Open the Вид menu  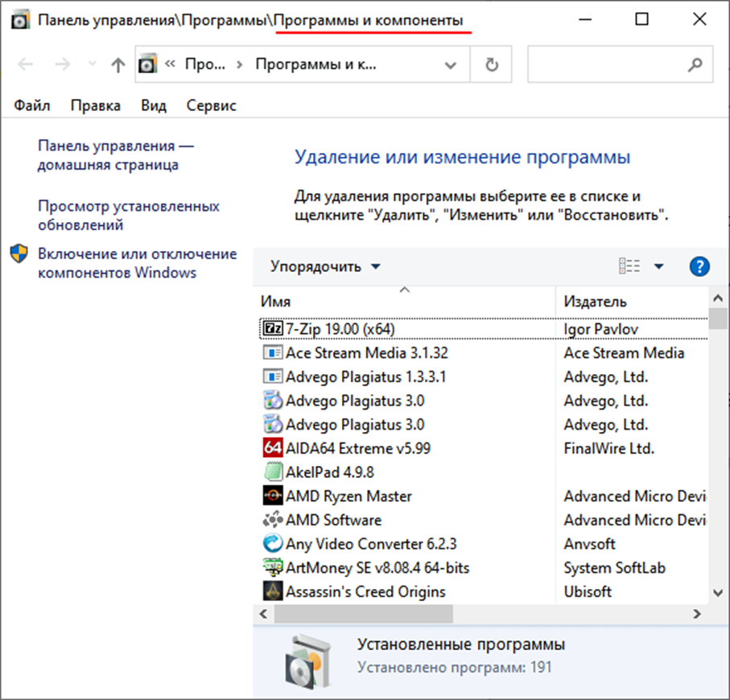click(154, 105)
